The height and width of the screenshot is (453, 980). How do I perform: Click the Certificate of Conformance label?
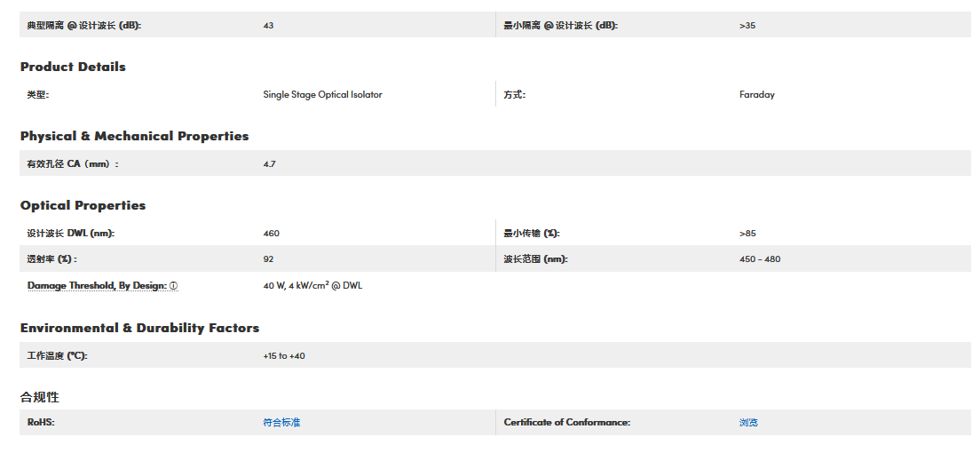click(566, 423)
